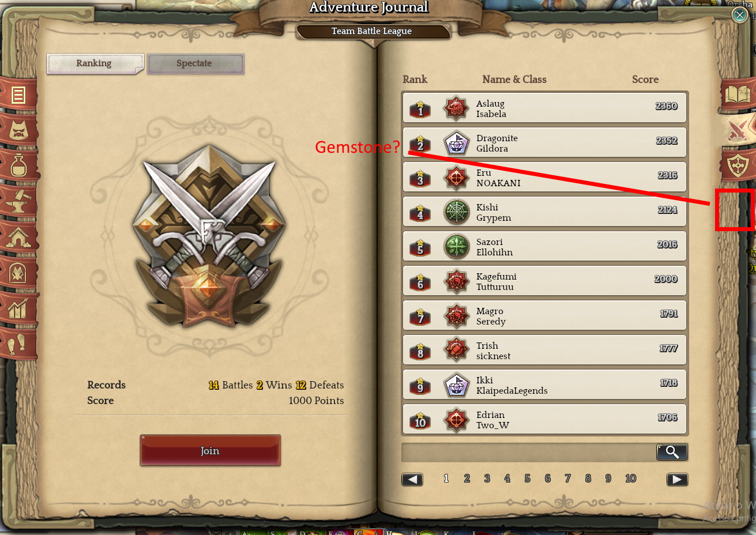Switch to the Spectate tab
The image size is (756, 535).
point(195,63)
